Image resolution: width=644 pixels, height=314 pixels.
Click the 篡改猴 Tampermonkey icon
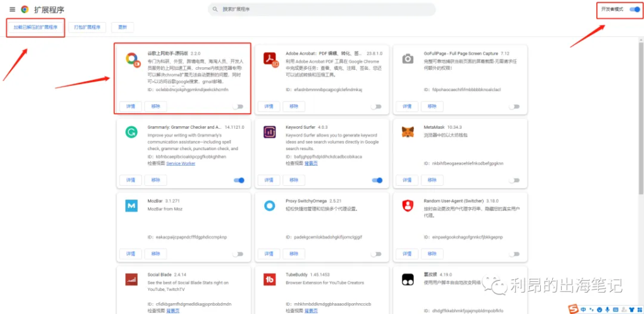[408, 279]
